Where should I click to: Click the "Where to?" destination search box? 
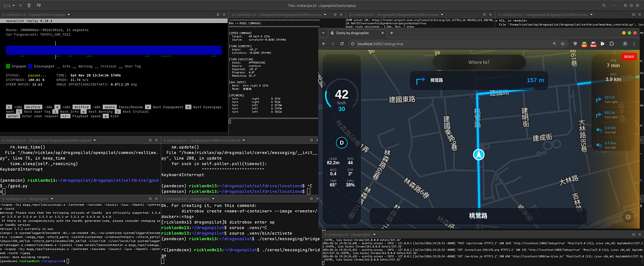(x=479, y=62)
